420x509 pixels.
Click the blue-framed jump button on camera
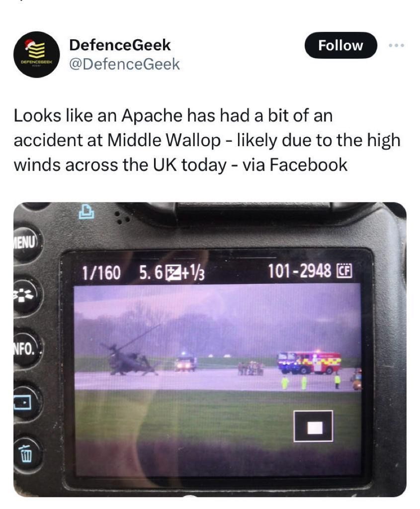click(x=23, y=402)
